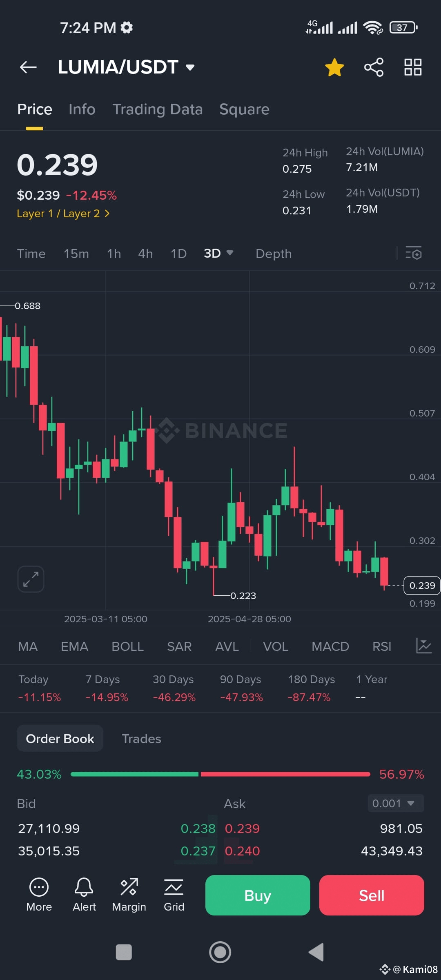Expand the 3D interval dropdown
Image resolution: width=441 pixels, height=980 pixels.
pyautogui.click(x=218, y=253)
